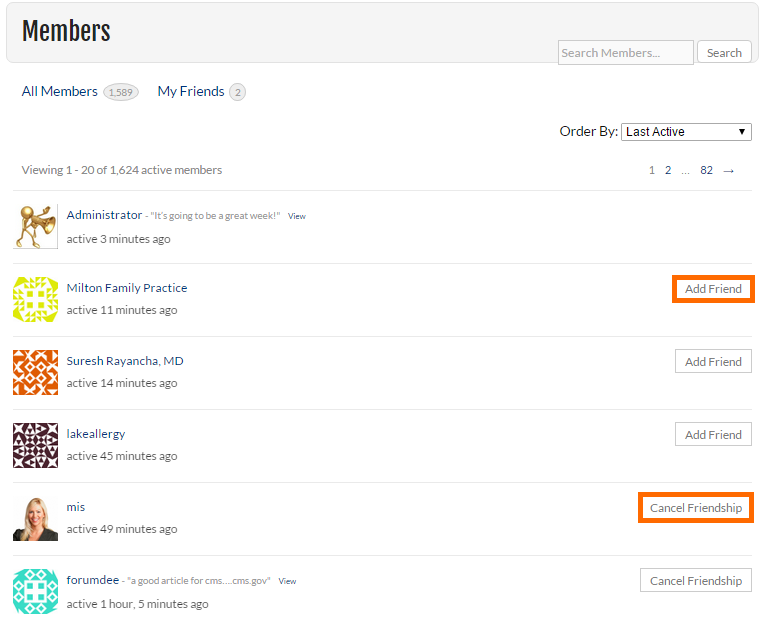Screen dimensions: 765x623
Task: Click the 'a good article for cms' status
Action: click(199, 581)
